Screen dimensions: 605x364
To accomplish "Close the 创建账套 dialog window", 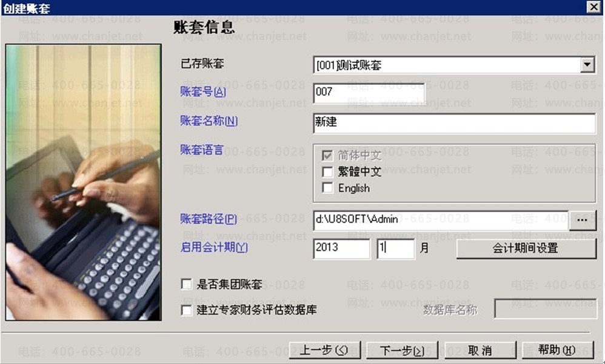I will (594, 7).
